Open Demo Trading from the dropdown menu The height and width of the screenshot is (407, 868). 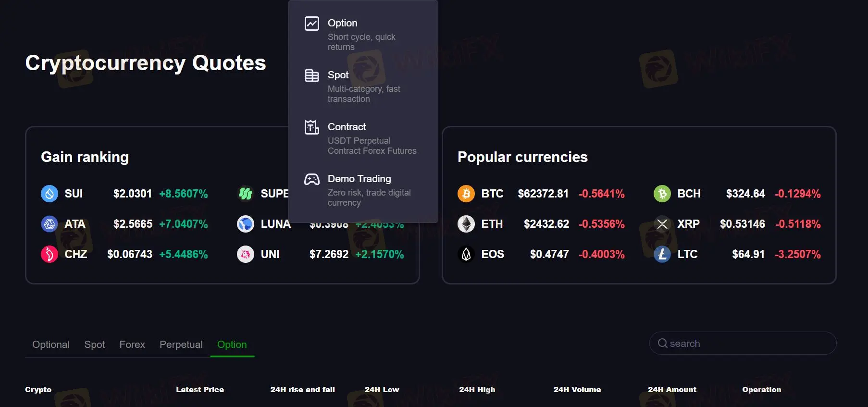coord(360,179)
